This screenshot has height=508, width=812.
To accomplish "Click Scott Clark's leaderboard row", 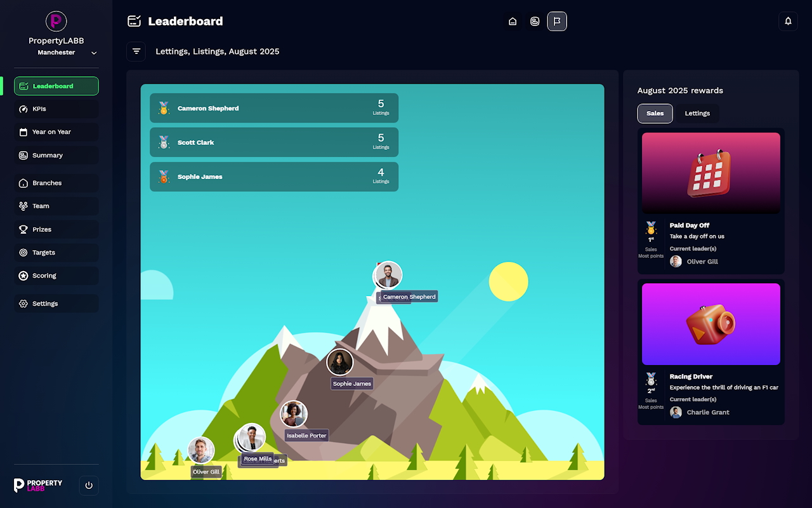I will pos(274,142).
